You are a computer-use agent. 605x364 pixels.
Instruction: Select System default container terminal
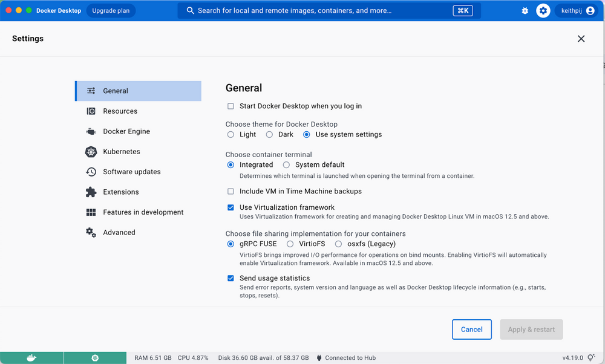coord(286,164)
